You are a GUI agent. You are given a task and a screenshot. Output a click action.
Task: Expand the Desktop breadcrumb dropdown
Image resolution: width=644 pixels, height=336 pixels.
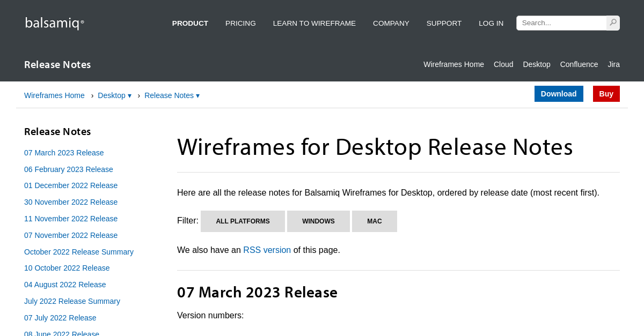pyautogui.click(x=114, y=95)
